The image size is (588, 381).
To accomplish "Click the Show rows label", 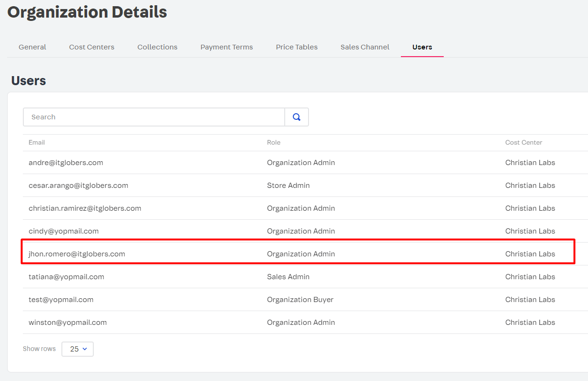I will click(39, 349).
